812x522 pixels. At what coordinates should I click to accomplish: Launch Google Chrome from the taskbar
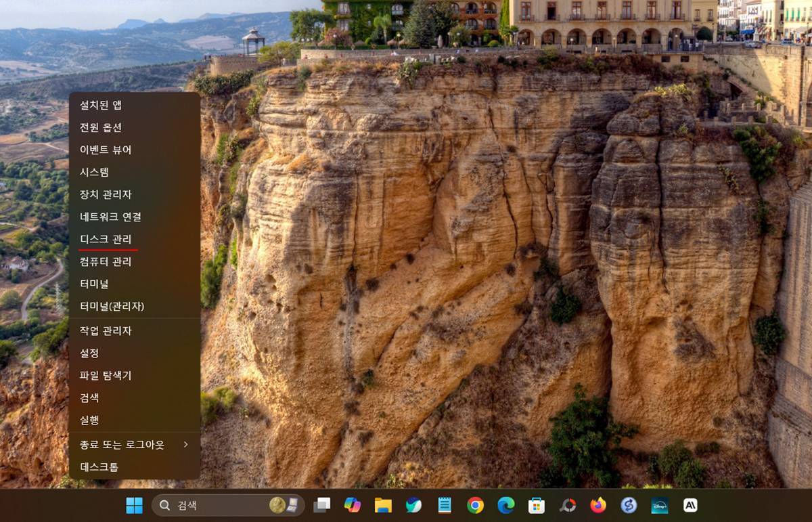coord(475,505)
